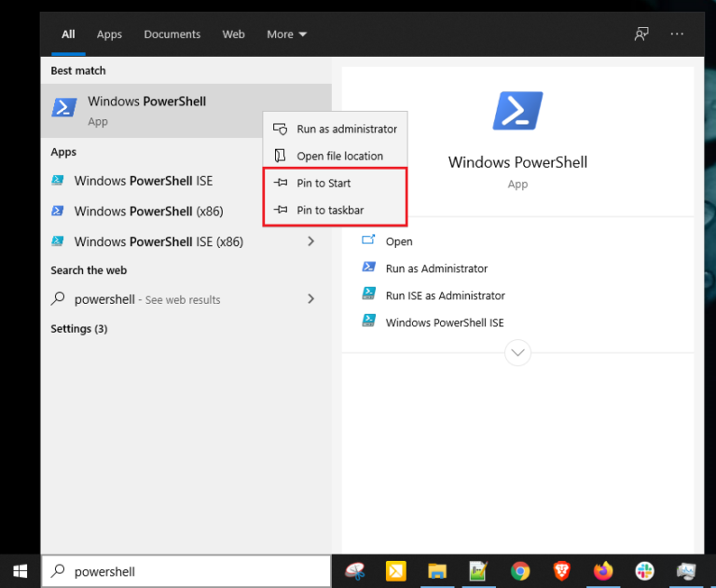
Task: Click the Run ISE as Administrator icon
Action: click(368, 294)
